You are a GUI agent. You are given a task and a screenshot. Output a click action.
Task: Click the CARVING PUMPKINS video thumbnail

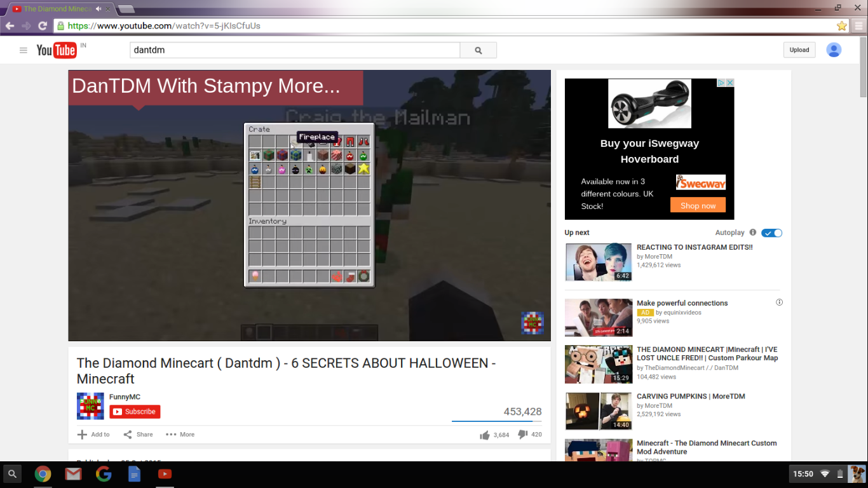599,411
